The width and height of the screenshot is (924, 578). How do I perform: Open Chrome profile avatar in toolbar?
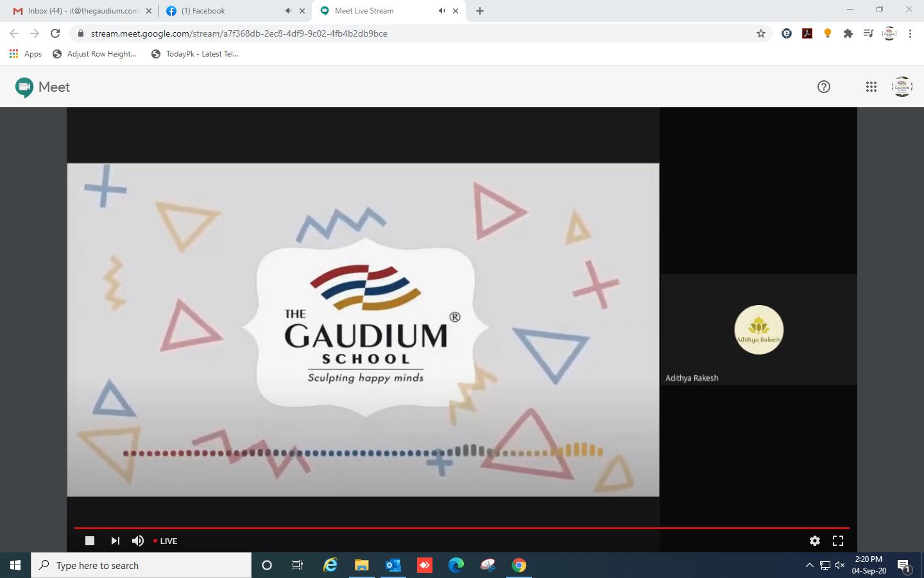[889, 33]
